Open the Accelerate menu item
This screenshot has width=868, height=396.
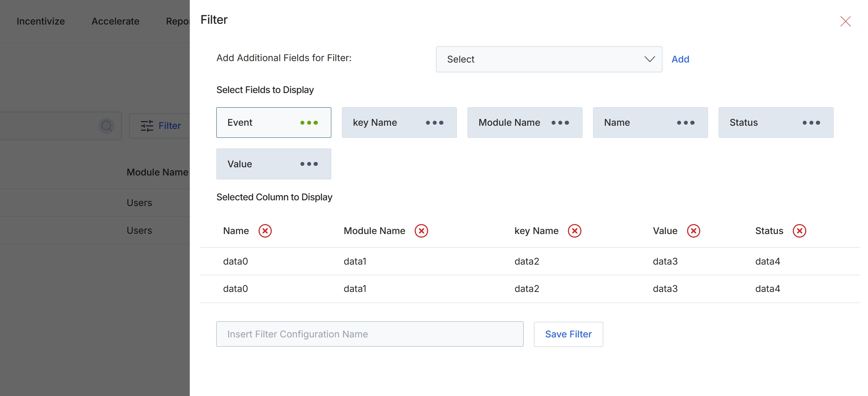(115, 21)
